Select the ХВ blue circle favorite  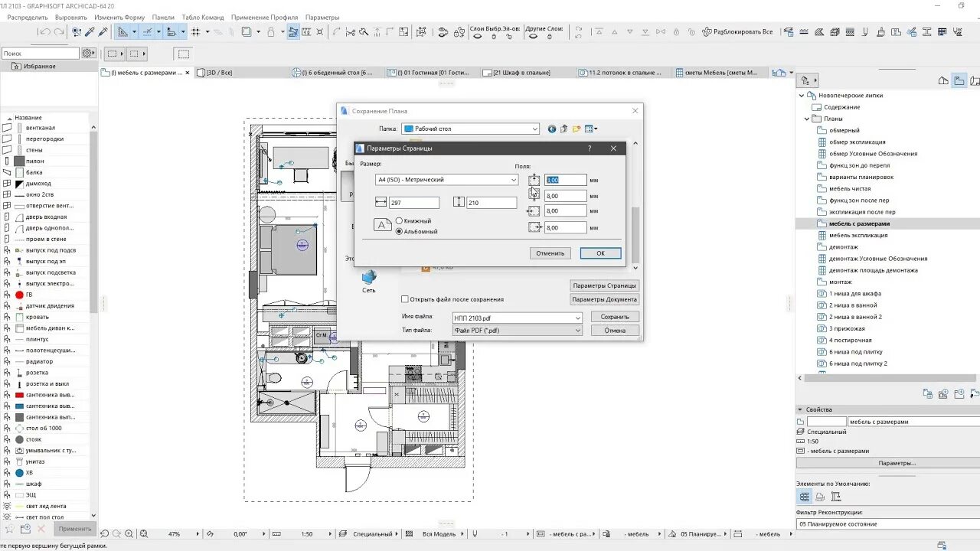pyautogui.click(x=29, y=473)
